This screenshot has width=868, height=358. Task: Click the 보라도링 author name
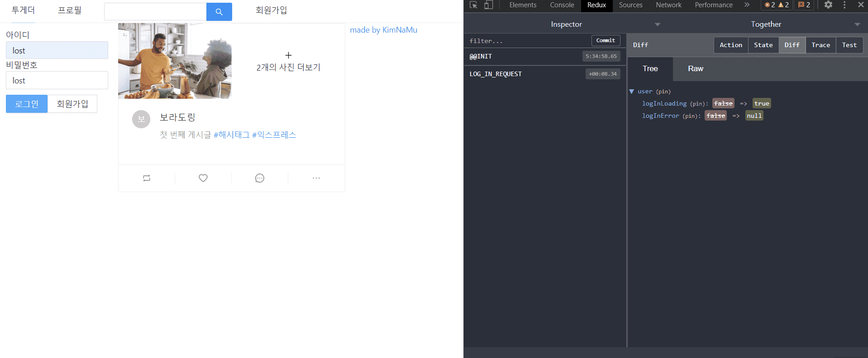click(177, 117)
